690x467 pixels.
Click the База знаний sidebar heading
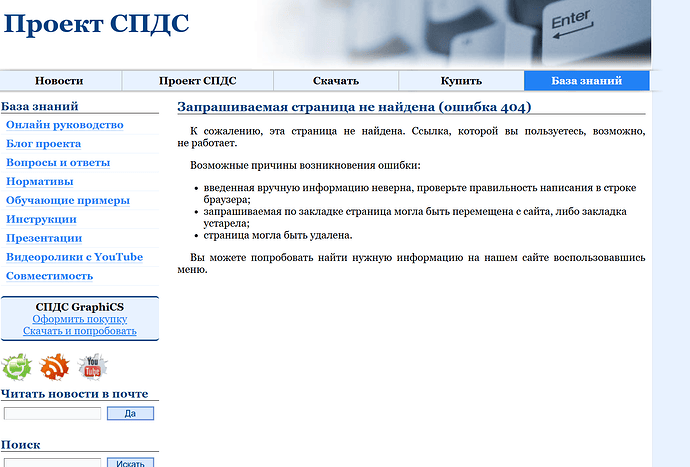pyautogui.click(x=40, y=106)
